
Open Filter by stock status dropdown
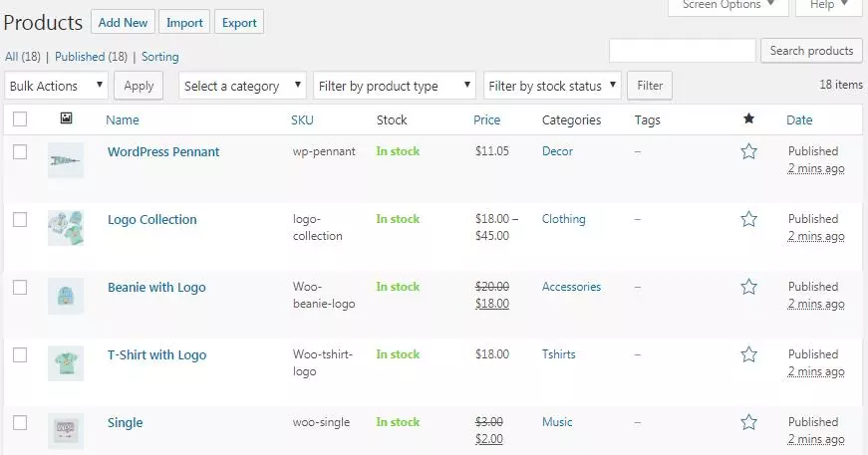click(552, 86)
